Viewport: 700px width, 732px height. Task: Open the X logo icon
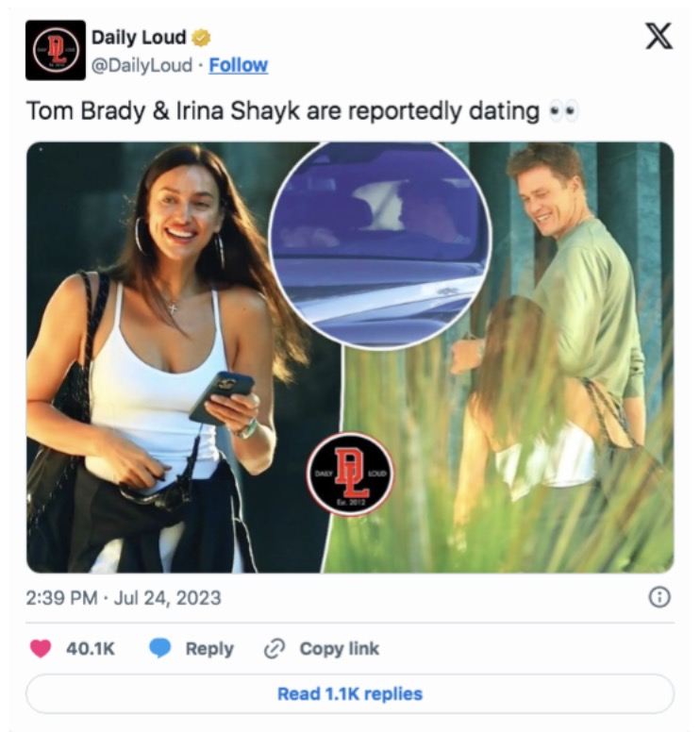click(658, 36)
